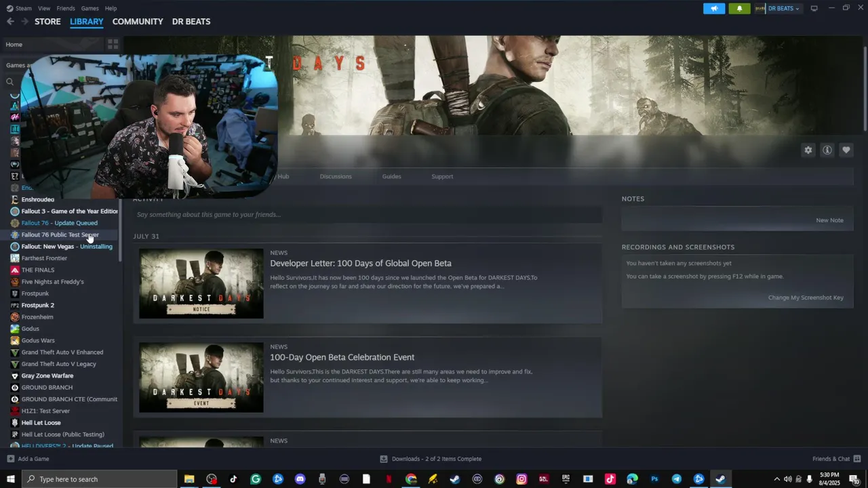
Task: Open the LIBRARY tab
Action: (x=87, y=22)
